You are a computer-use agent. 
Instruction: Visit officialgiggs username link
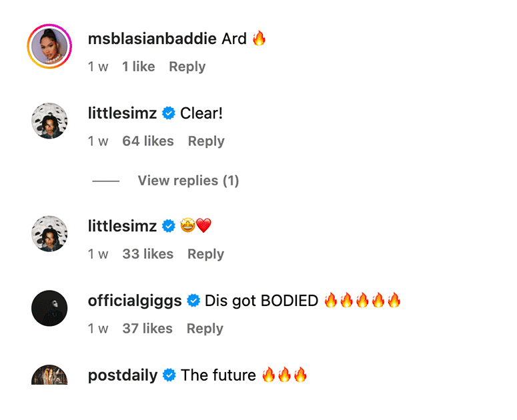click(135, 301)
